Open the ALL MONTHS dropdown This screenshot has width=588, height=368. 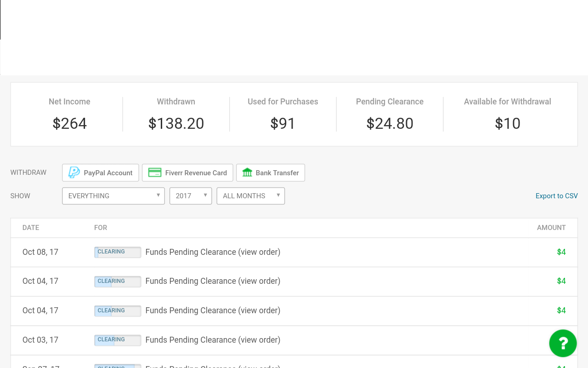click(x=250, y=196)
